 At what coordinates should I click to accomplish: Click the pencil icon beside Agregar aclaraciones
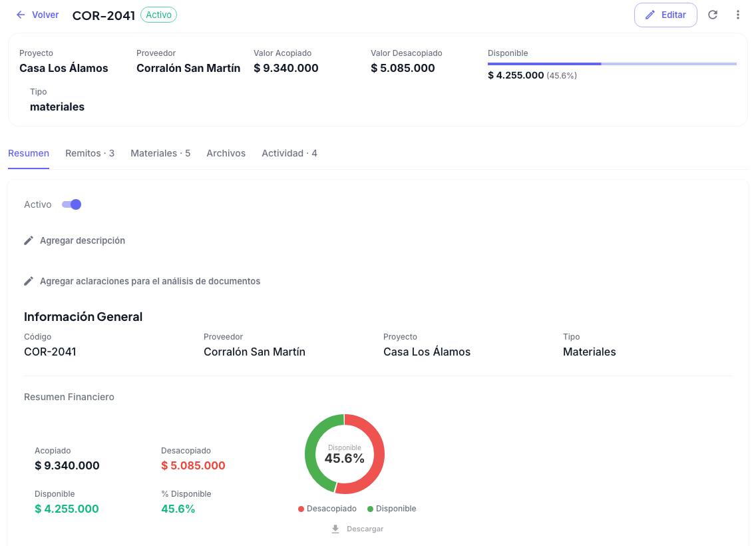pyautogui.click(x=29, y=281)
